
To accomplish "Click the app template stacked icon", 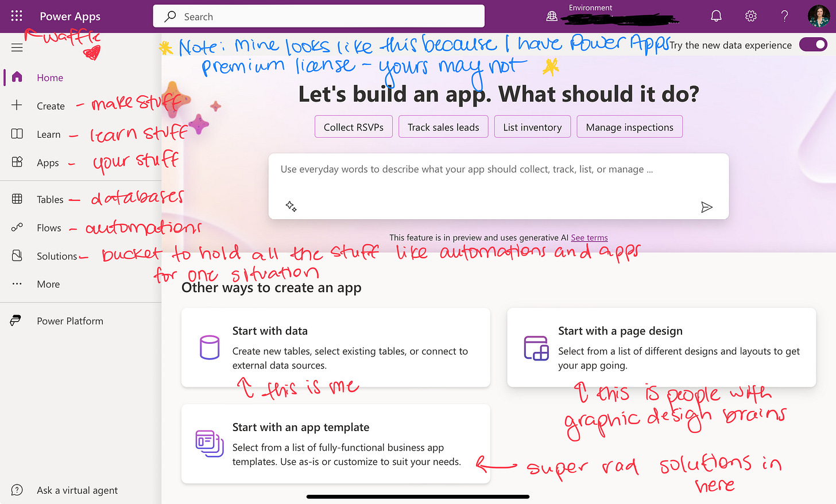I will click(x=210, y=444).
